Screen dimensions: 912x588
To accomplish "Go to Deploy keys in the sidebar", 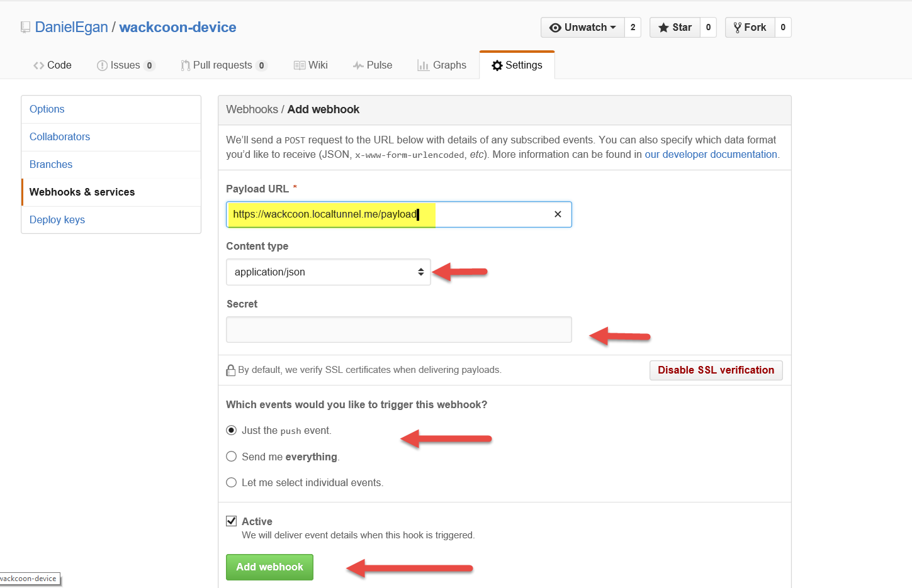I will (x=57, y=219).
